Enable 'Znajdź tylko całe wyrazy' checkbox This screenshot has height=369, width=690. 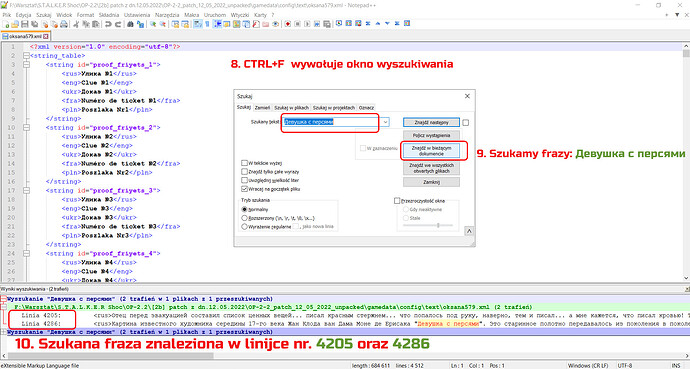coord(244,172)
